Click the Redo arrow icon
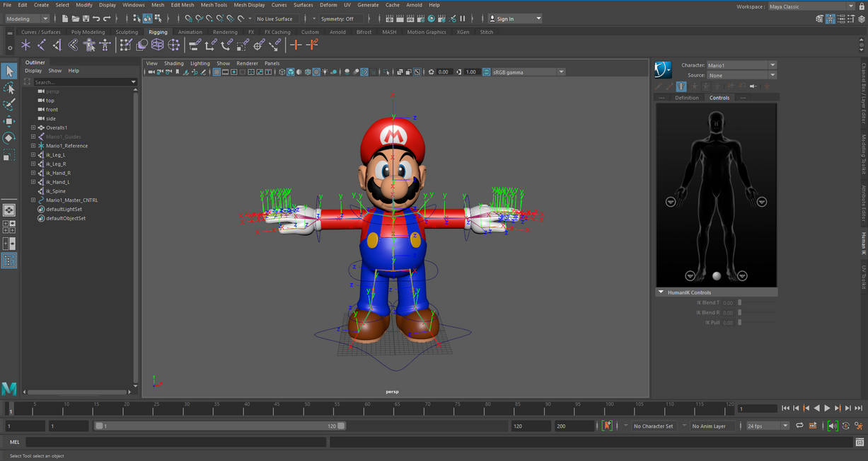Image resolution: width=868 pixels, height=461 pixels. pos(108,18)
